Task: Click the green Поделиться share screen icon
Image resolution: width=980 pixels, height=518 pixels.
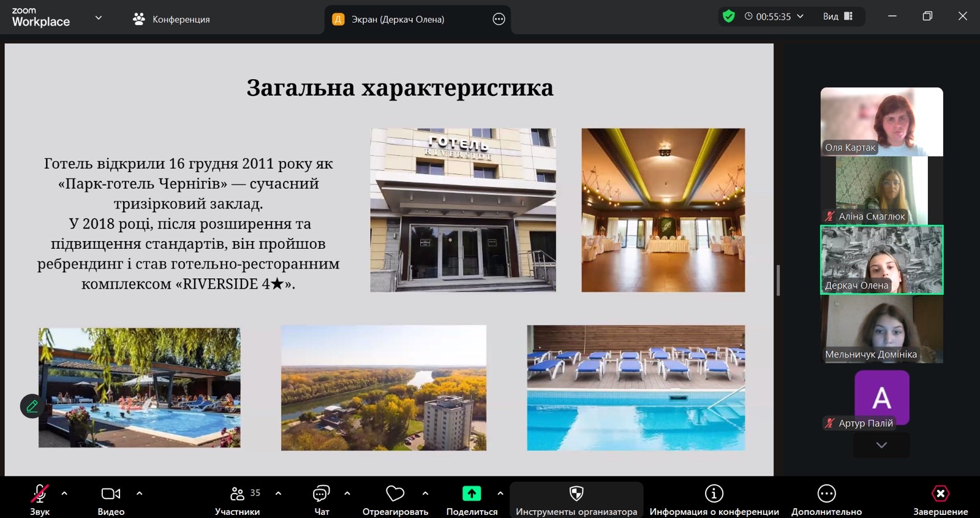Action: [x=472, y=494]
